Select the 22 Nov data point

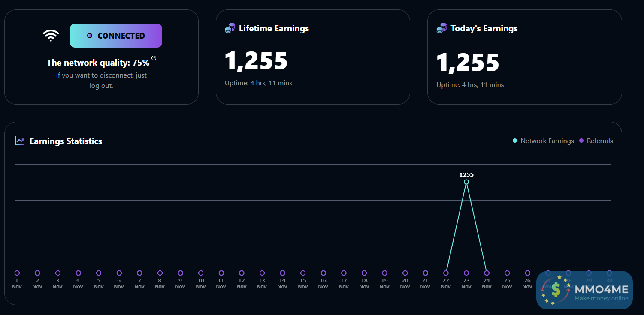point(446,273)
